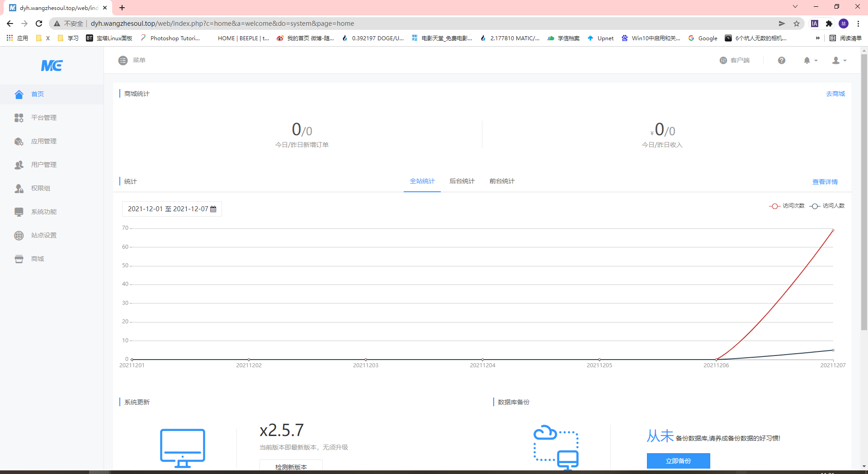This screenshot has width=868, height=474.
Task: Click the 立即备份 backup button
Action: 678,461
